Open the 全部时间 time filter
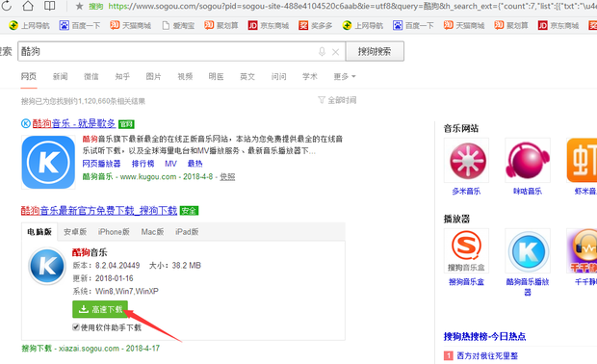 click(x=337, y=100)
